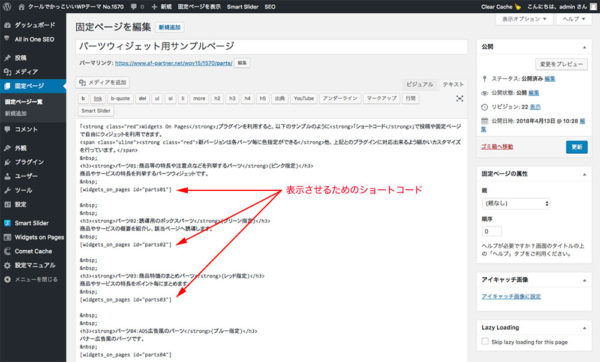Image resolution: width=600 pixels, height=362 pixels.
Task: Click the 順序 order input field
Action: click(491, 231)
